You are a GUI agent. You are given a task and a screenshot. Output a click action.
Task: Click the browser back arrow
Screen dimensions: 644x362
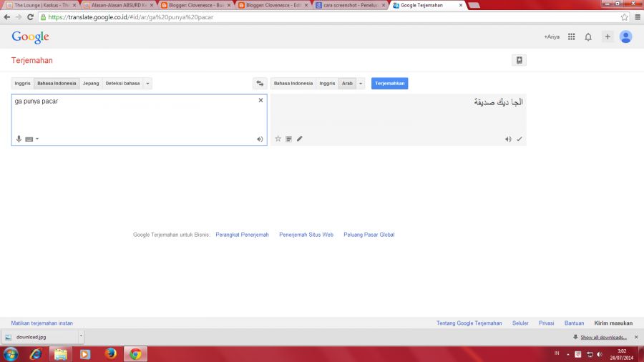click(7, 17)
